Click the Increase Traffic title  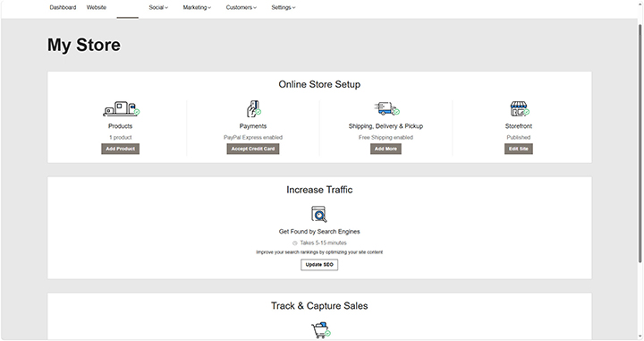pos(319,190)
